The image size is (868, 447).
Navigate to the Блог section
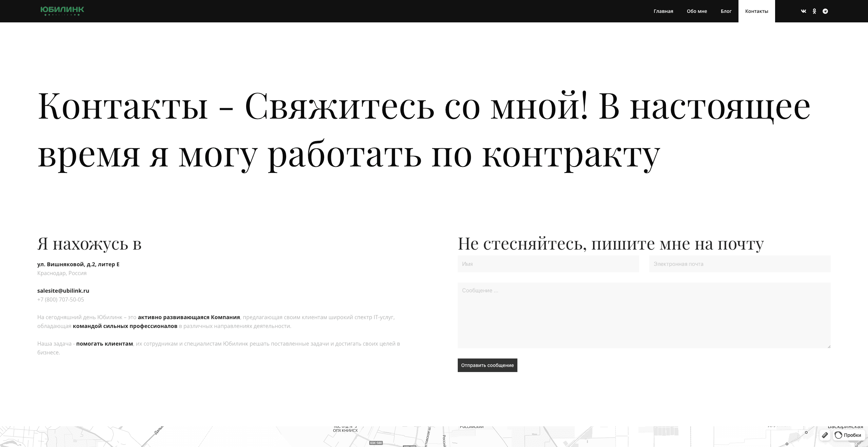[x=726, y=11]
